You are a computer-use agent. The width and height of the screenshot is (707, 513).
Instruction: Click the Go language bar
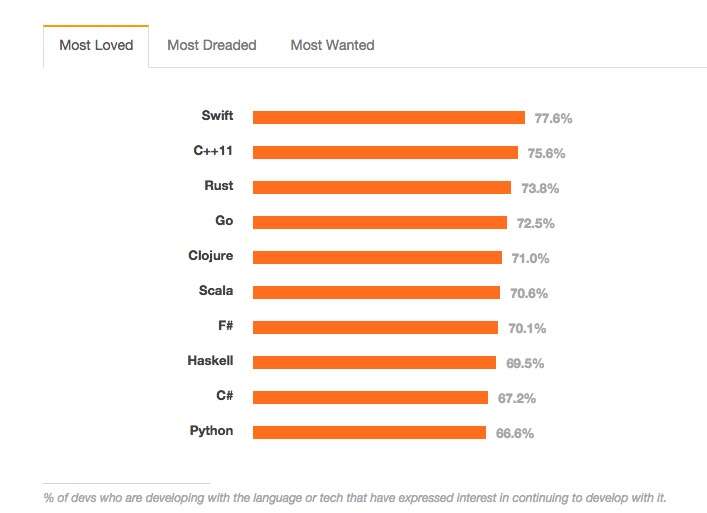(x=380, y=222)
